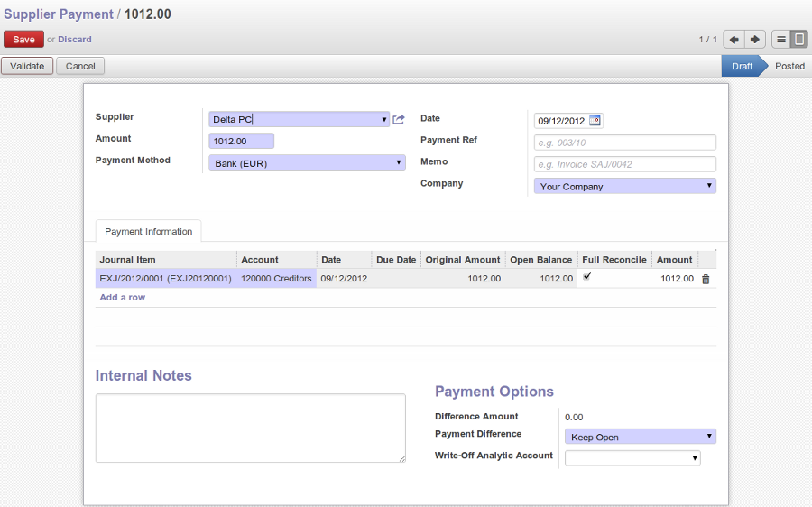
Task: Switch to list view icon
Action: click(781, 40)
